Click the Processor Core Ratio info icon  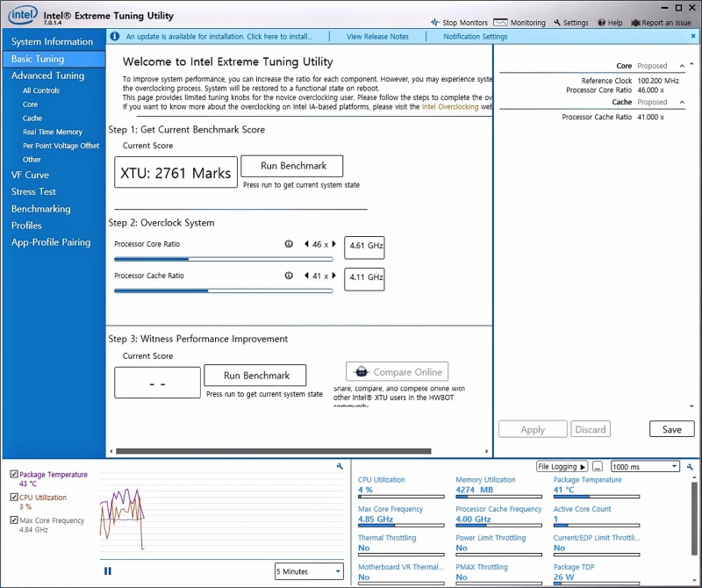click(x=289, y=244)
